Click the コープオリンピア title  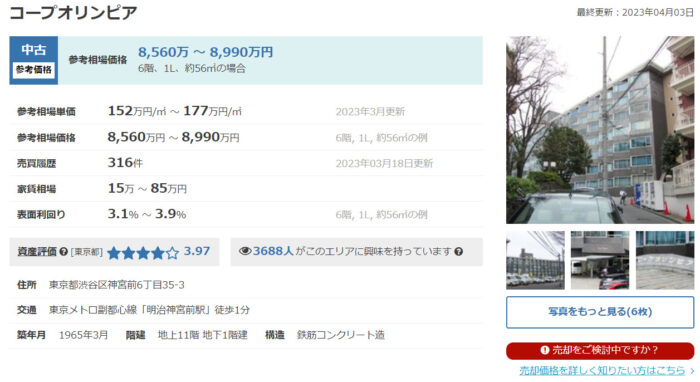[x=73, y=12]
